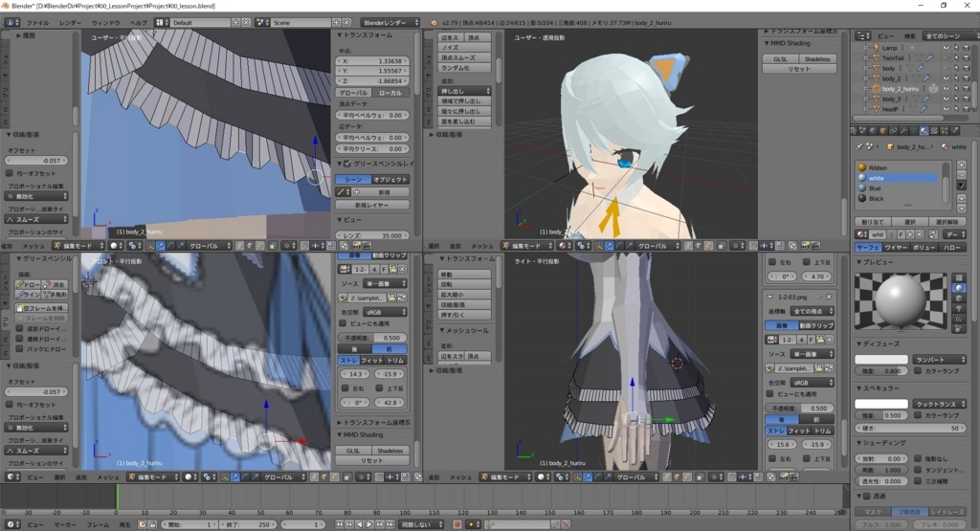Adjust the 硬さ hardness slider
The width and height of the screenshot is (980, 531).
pyautogui.click(x=911, y=429)
